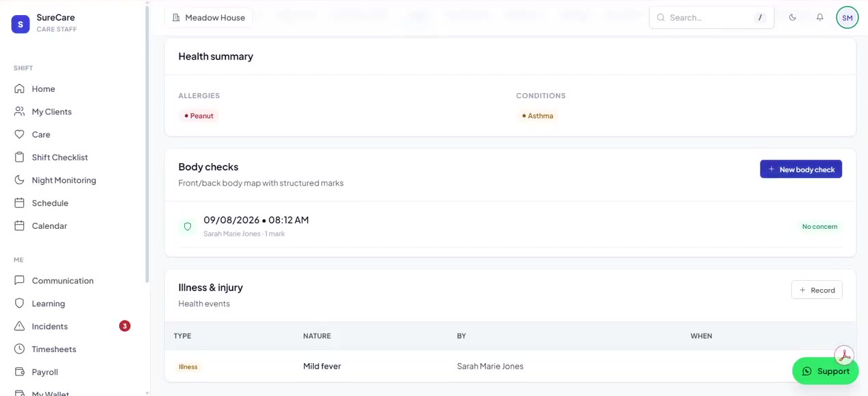
Task: Open Meadow House location selector
Action: (x=208, y=17)
